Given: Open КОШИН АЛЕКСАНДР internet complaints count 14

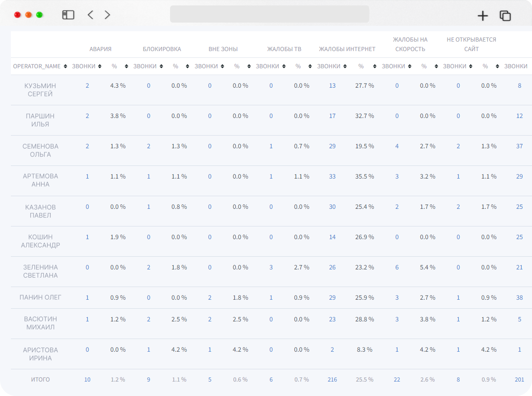Looking at the screenshot, I should 332,237.
